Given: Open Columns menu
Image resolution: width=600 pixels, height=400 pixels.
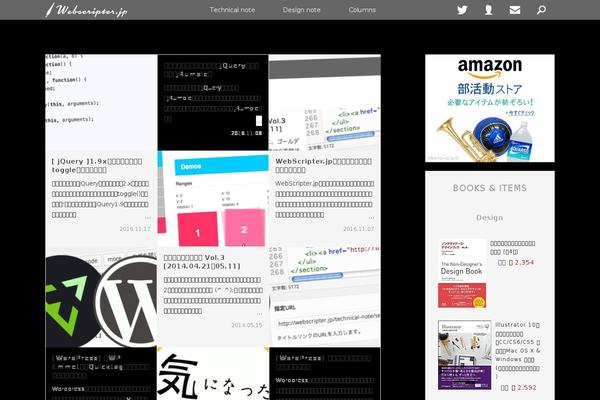Looking at the screenshot, I should point(362,10).
